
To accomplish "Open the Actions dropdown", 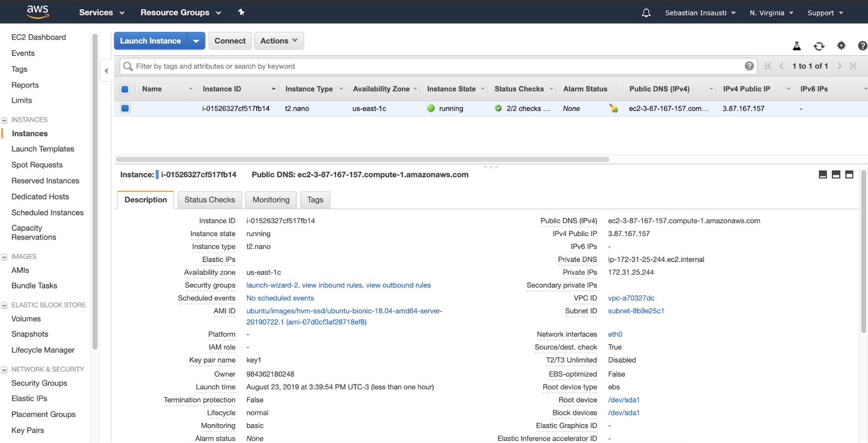I will tap(279, 41).
